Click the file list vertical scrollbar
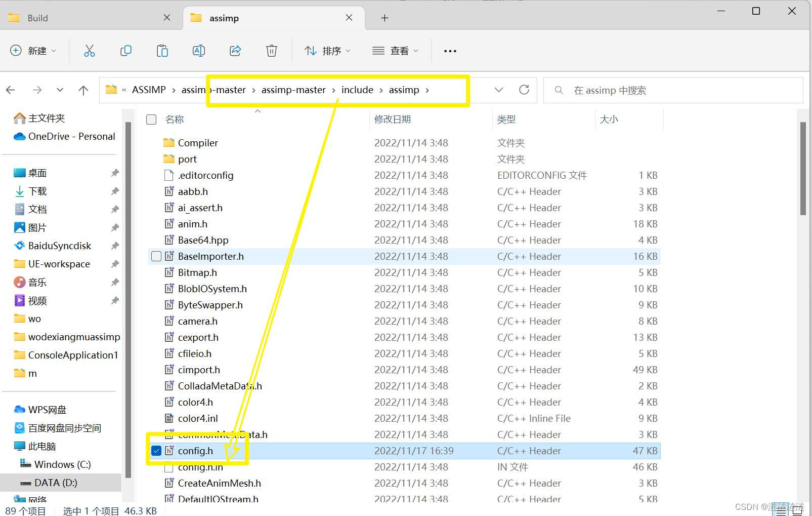 (x=803, y=168)
